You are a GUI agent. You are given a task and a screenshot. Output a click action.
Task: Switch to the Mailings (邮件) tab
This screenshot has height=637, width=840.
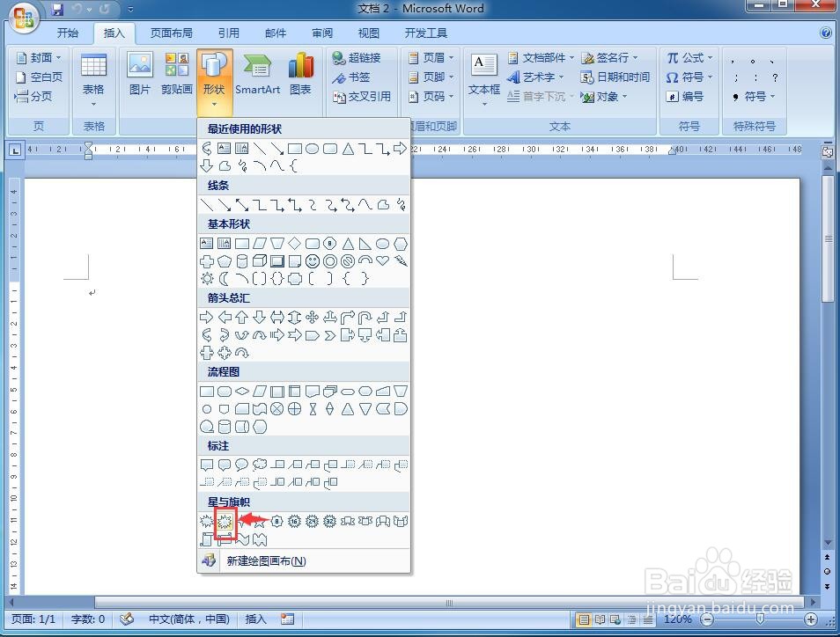tap(276, 33)
